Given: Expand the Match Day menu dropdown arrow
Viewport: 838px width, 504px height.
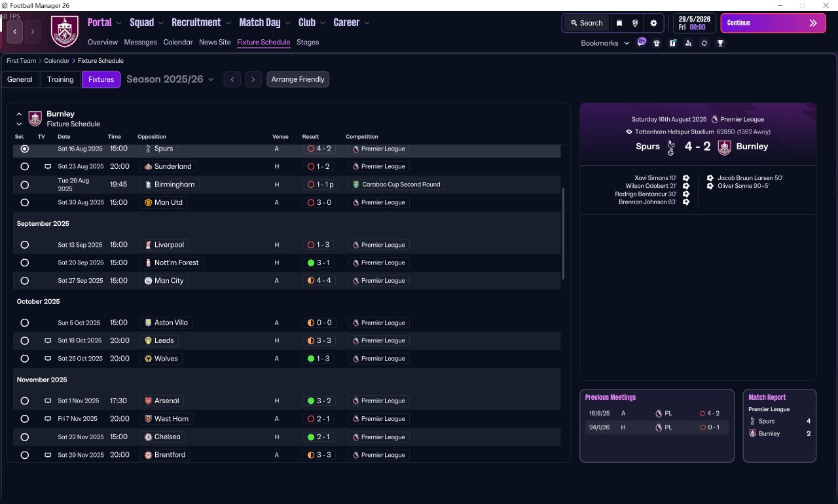Looking at the screenshot, I should point(288,23).
